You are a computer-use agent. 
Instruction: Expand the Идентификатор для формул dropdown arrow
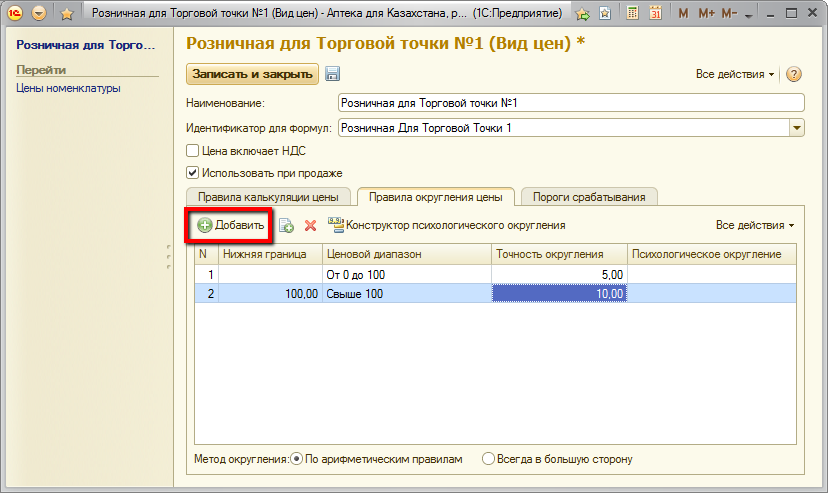pyautogui.click(x=797, y=128)
